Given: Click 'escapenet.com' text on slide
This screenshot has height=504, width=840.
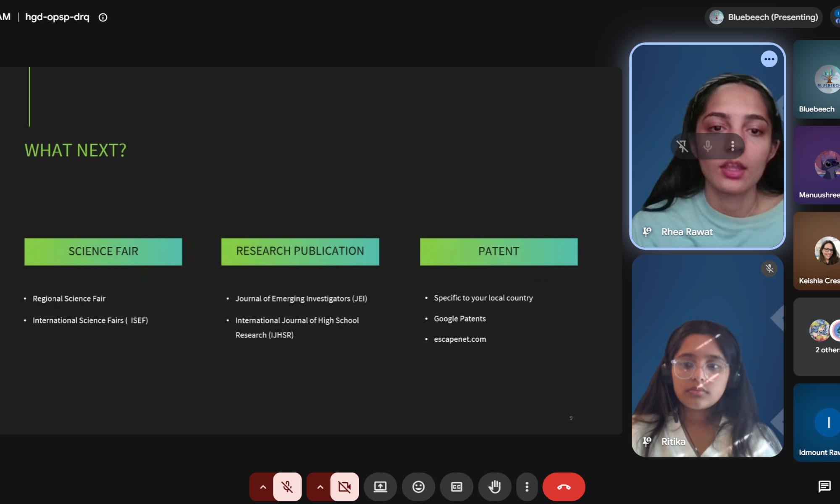Looking at the screenshot, I should click(460, 339).
